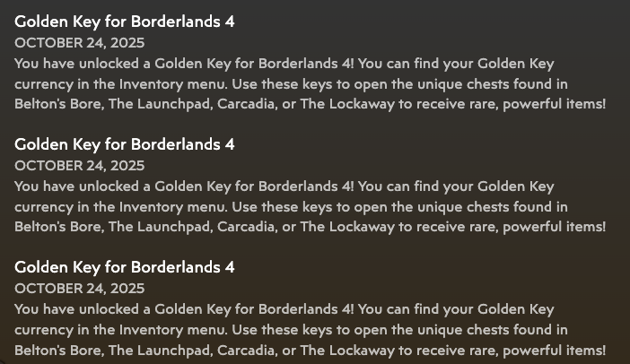Open the third Golden Key for Borderlands 4 heading
The image size is (630, 364).
click(x=125, y=267)
